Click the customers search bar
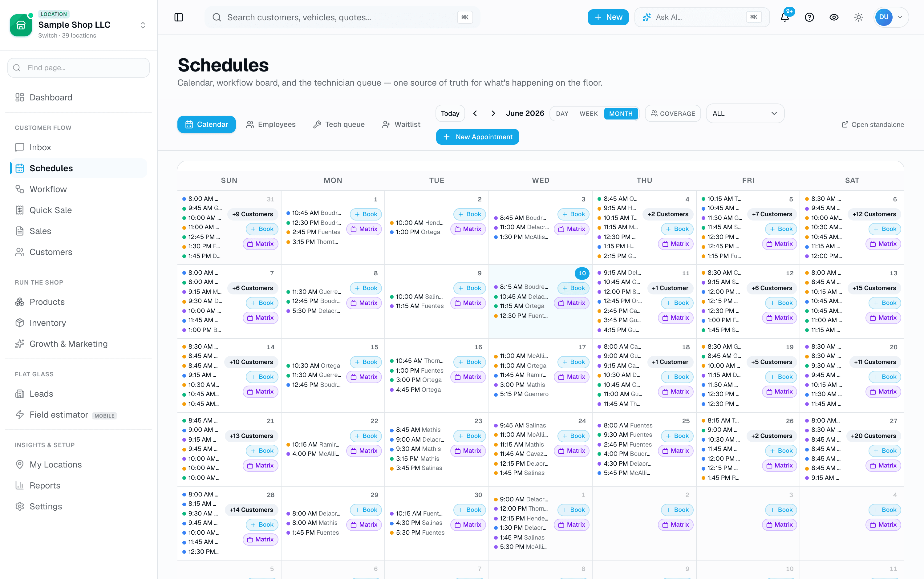This screenshot has width=924, height=579. (342, 17)
